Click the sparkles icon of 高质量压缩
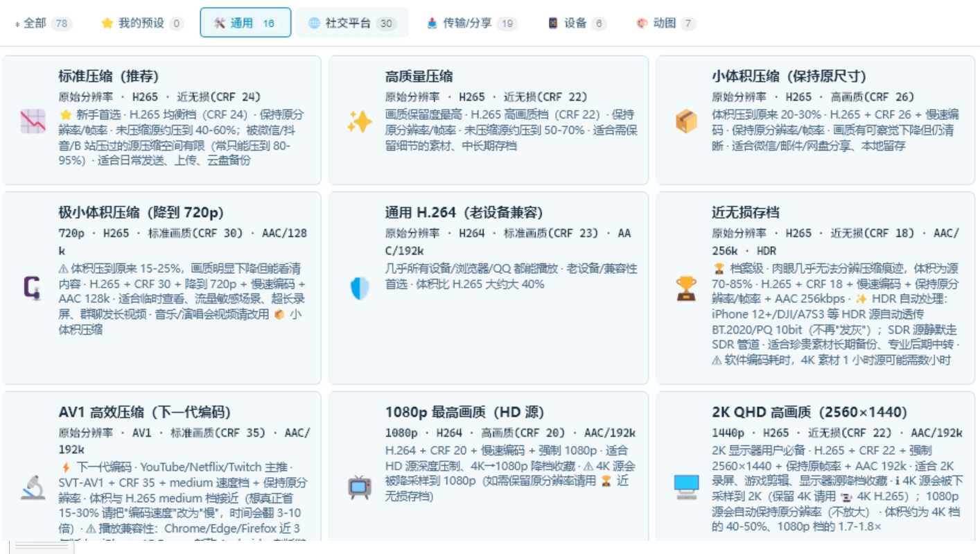980x554 pixels. (360, 121)
